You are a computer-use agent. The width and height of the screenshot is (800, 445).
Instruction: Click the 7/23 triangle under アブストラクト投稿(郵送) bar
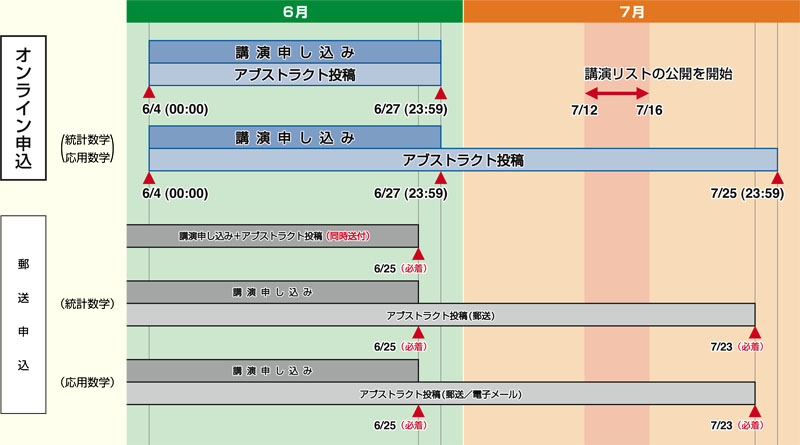755,332
